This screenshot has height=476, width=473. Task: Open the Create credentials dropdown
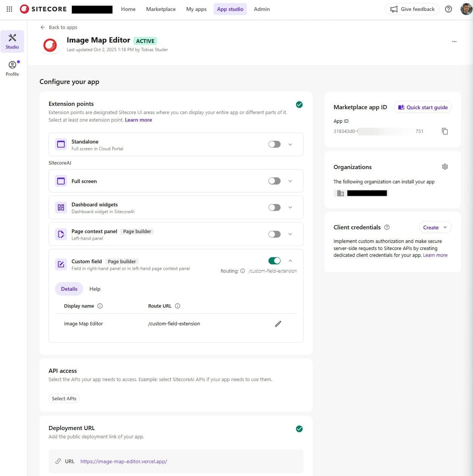[x=435, y=227]
